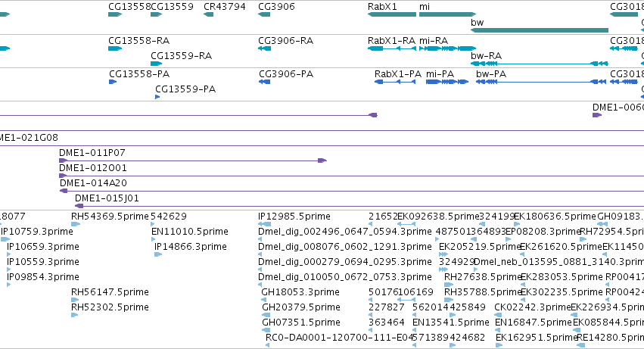Select the CG13559 gene label
Viewport: 644px width, 349px height.
point(172,7)
